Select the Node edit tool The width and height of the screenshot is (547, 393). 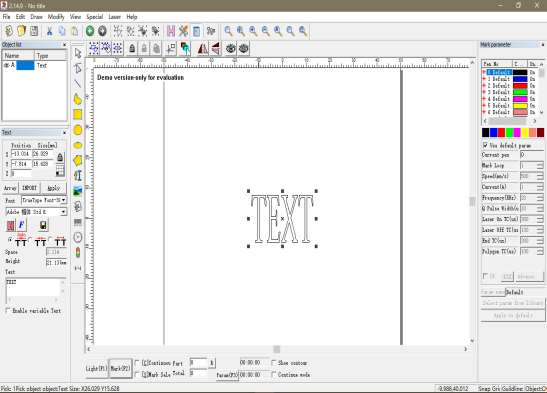(x=78, y=68)
